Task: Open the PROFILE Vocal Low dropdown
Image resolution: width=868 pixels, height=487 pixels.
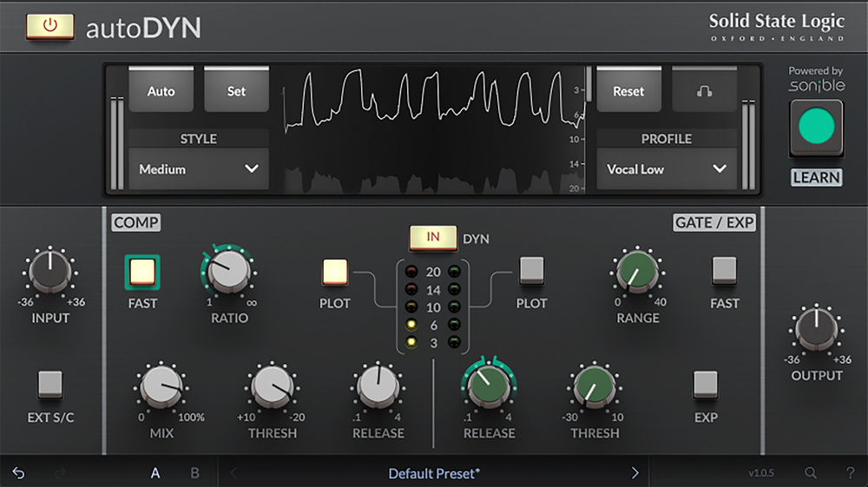Action: pos(666,169)
